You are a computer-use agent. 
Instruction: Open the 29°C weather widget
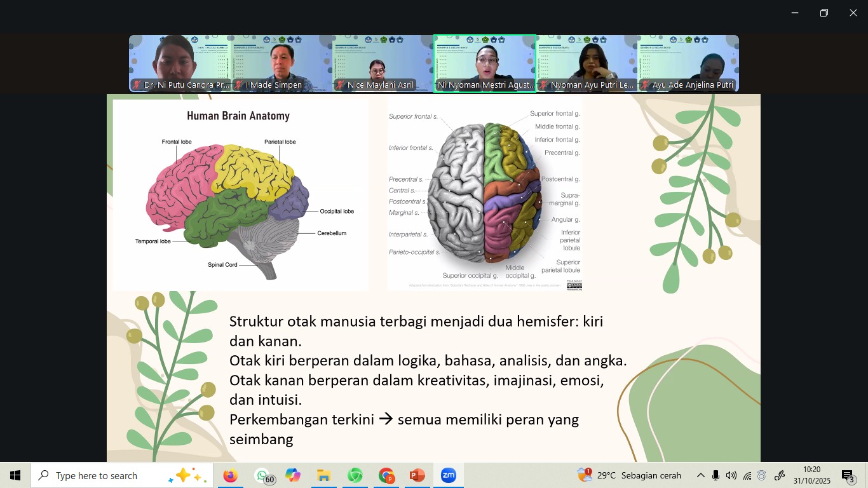[x=629, y=475]
